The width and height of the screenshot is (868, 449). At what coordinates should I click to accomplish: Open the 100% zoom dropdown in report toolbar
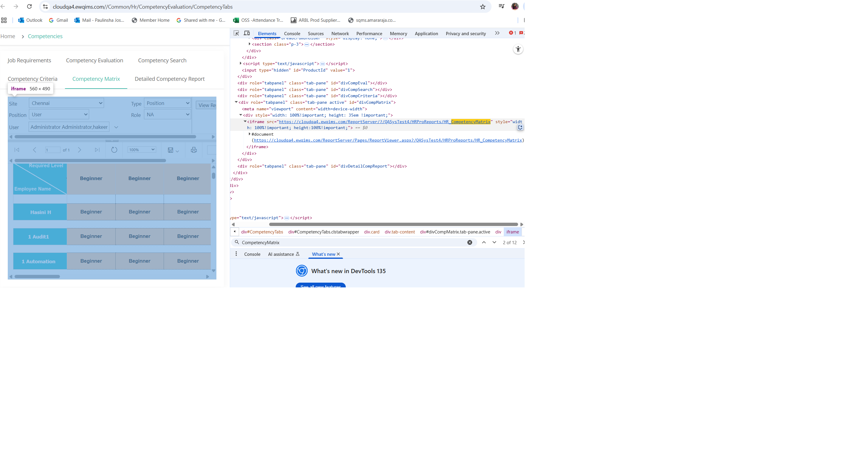[x=142, y=150]
